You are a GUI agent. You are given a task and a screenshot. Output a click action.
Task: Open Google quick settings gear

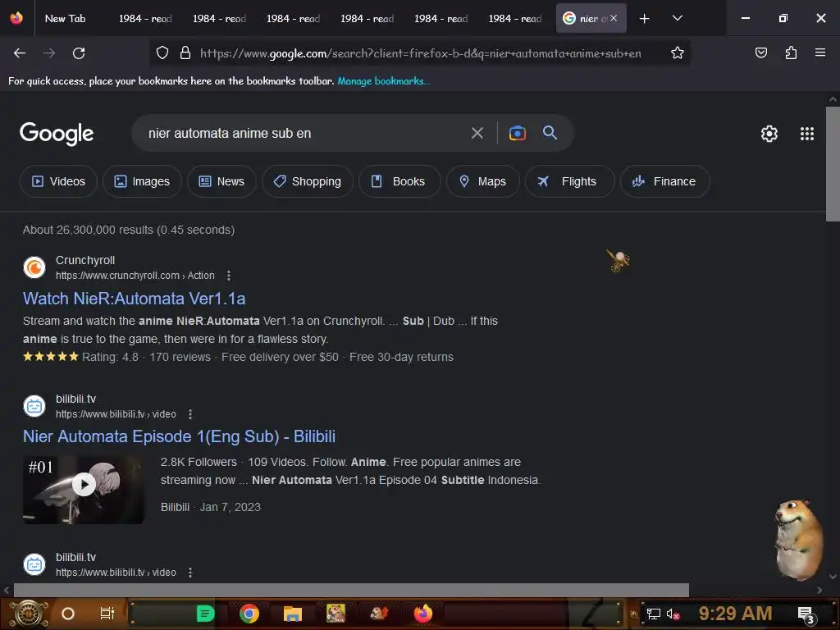click(769, 134)
